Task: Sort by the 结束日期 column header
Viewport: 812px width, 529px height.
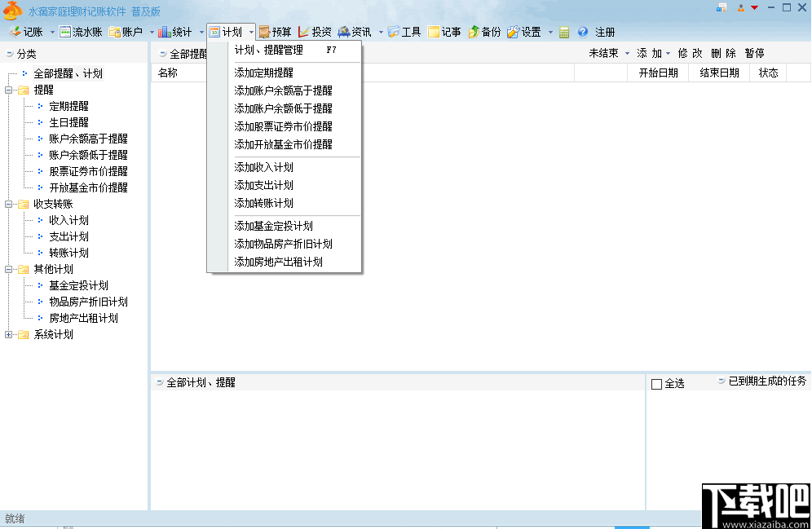Action: [x=719, y=73]
